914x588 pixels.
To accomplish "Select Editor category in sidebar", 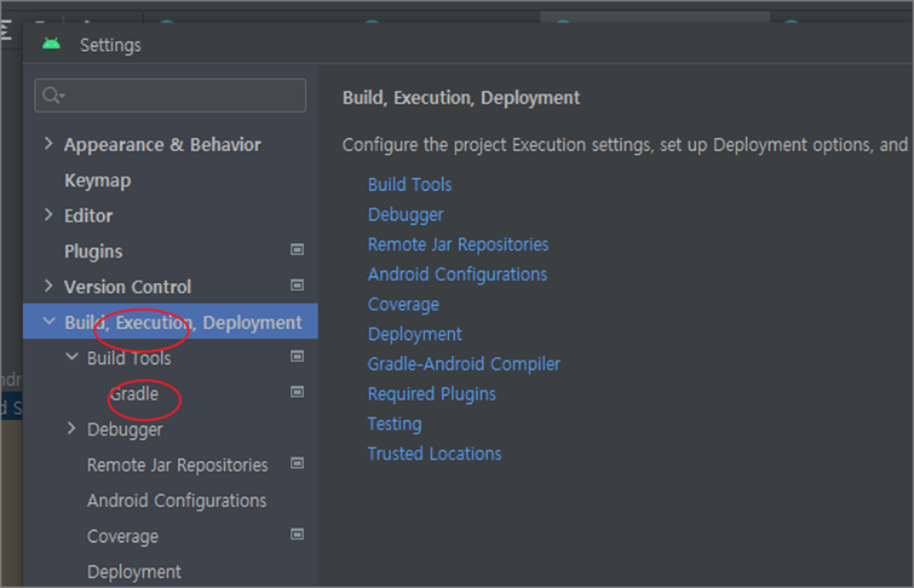I will pos(88,216).
